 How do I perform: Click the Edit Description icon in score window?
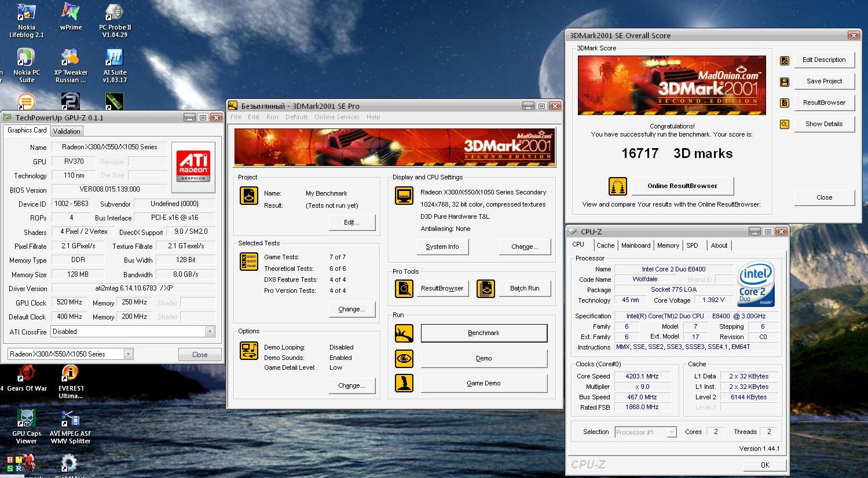point(785,60)
